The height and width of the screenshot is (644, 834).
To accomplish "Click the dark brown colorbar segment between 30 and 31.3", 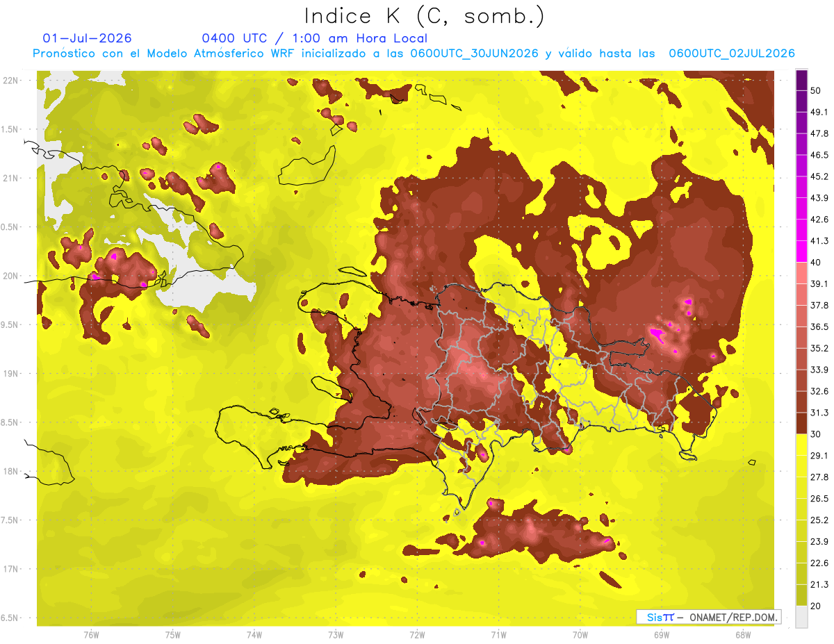I will pos(801,423).
